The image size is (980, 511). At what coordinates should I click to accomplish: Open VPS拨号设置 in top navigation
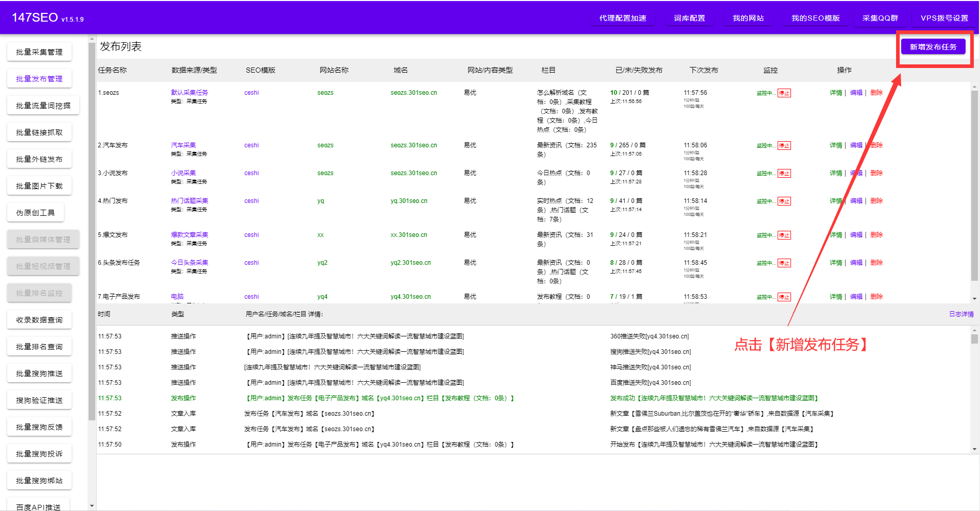944,18
